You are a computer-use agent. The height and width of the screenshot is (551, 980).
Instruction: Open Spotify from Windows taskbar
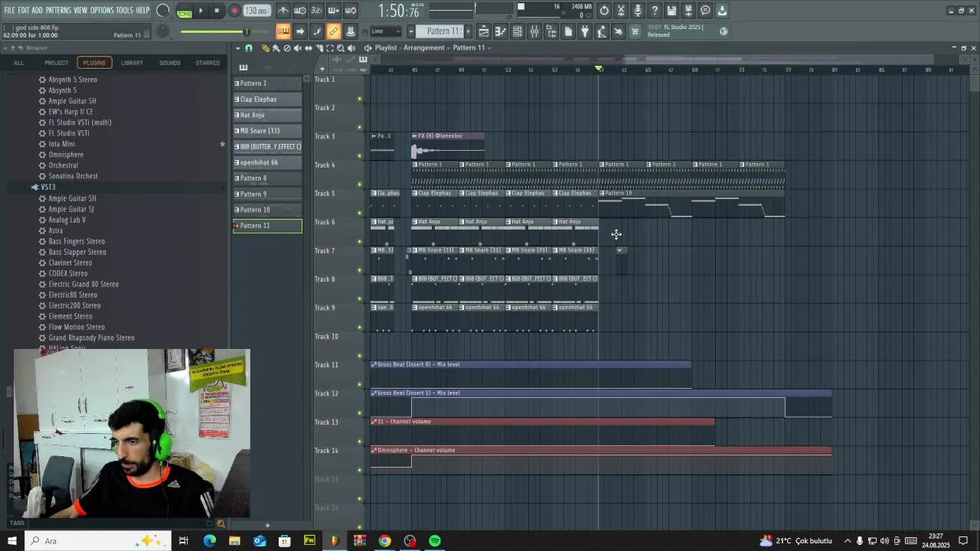tap(435, 541)
